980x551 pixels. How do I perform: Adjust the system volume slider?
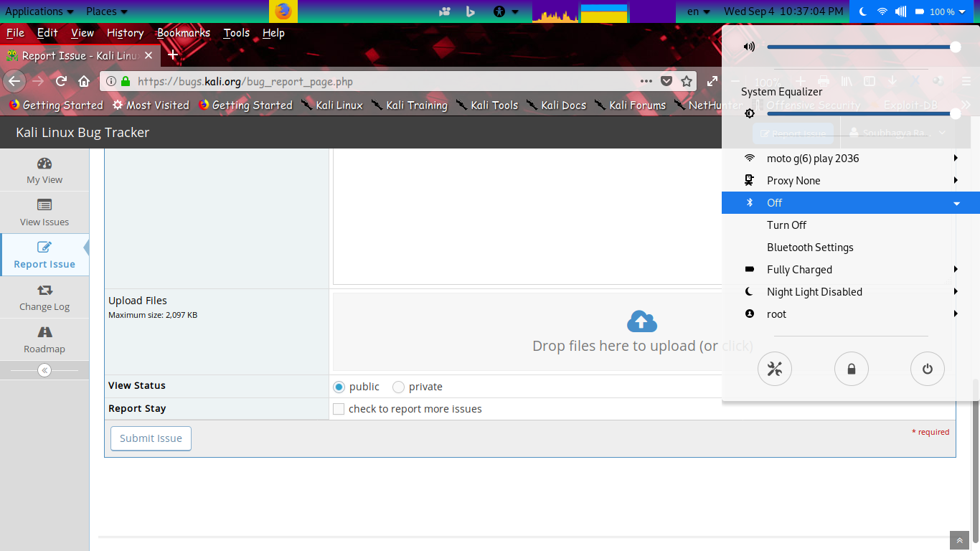(x=861, y=47)
